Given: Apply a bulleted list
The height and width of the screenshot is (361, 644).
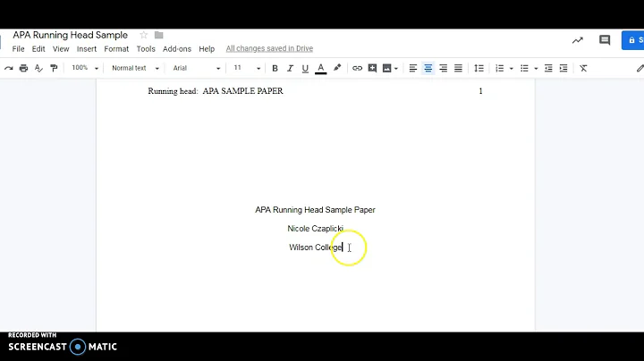Looking at the screenshot, I should pyautogui.click(x=524, y=69).
